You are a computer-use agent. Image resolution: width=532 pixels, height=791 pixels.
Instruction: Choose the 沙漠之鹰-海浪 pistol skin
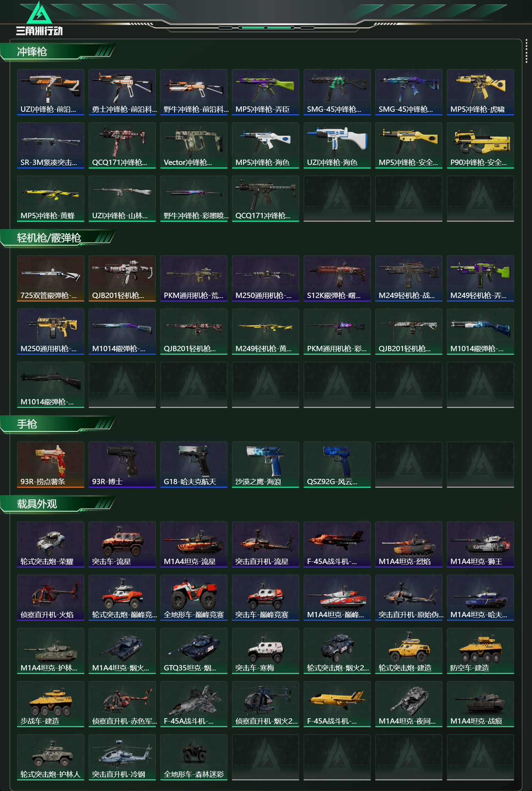coord(265,465)
